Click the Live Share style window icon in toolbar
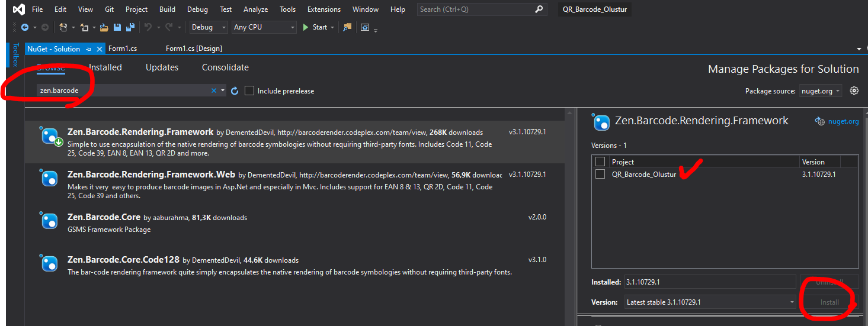 365,27
